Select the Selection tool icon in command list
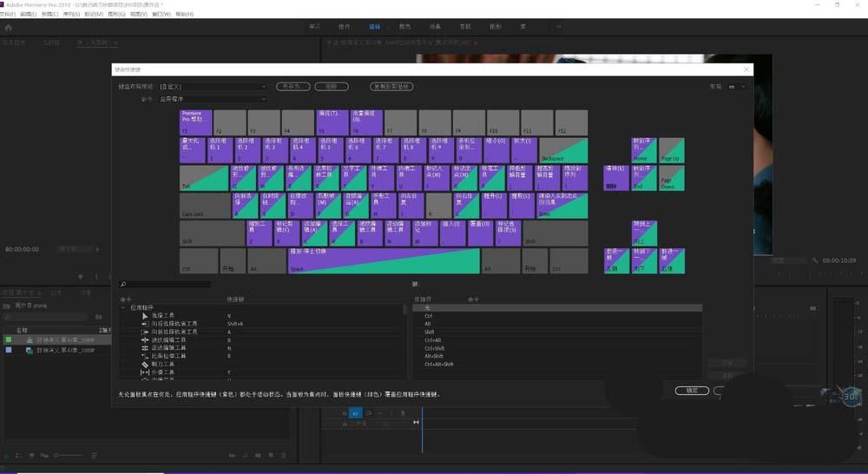This screenshot has width=868, height=474. coord(145,316)
